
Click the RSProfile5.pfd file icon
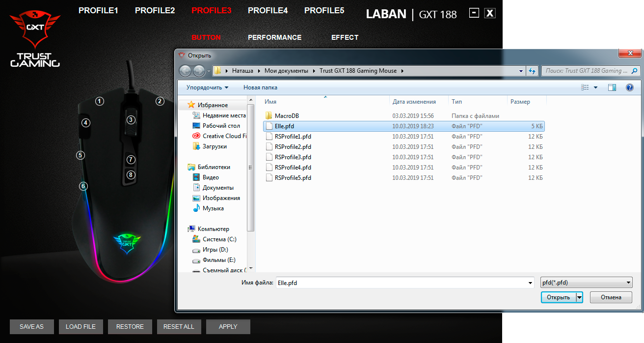(268, 177)
